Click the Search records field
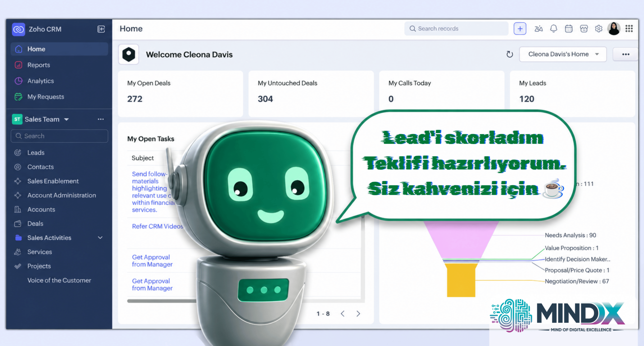Viewport: 644px width, 346px height. click(456, 29)
